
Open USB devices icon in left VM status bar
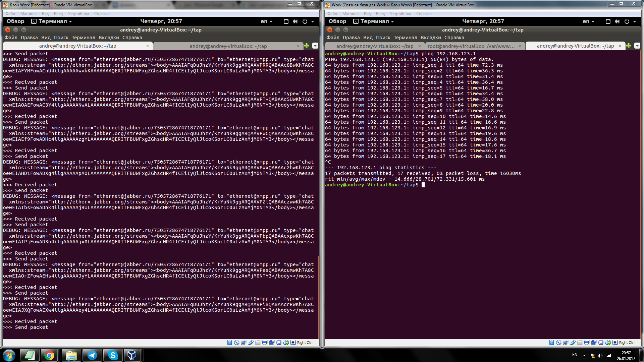pyautogui.click(x=251, y=343)
